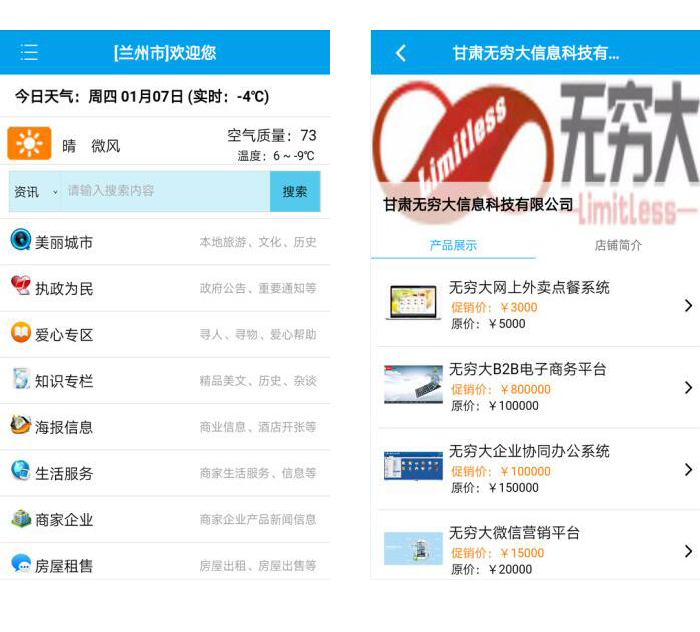Image resolution: width=700 pixels, height=632 pixels.
Task: Select the 生活服务 globe icon
Action: point(21,472)
